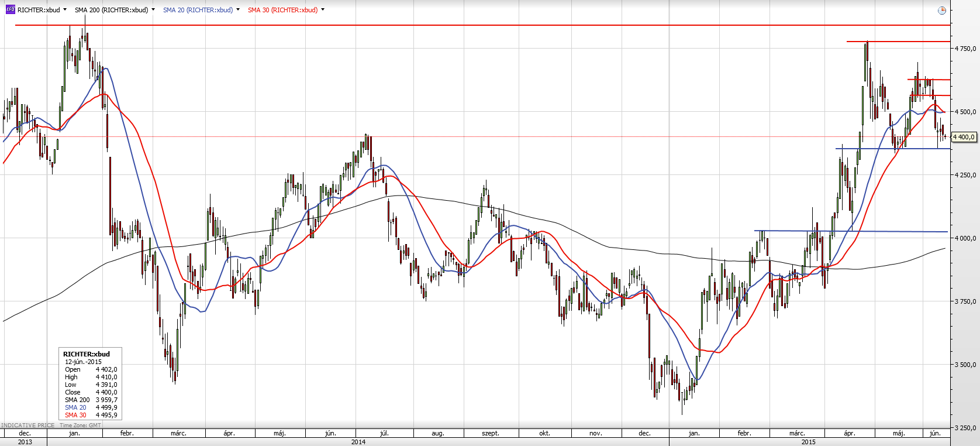Click the red SMA 30 (RICHTER:xbud) label
The height and width of the screenshot is (446, 980).
[282, 10]
